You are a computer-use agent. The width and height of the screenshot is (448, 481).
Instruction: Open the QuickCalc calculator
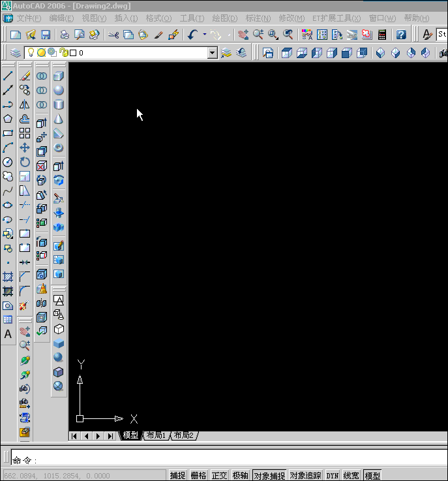point(382,35)
